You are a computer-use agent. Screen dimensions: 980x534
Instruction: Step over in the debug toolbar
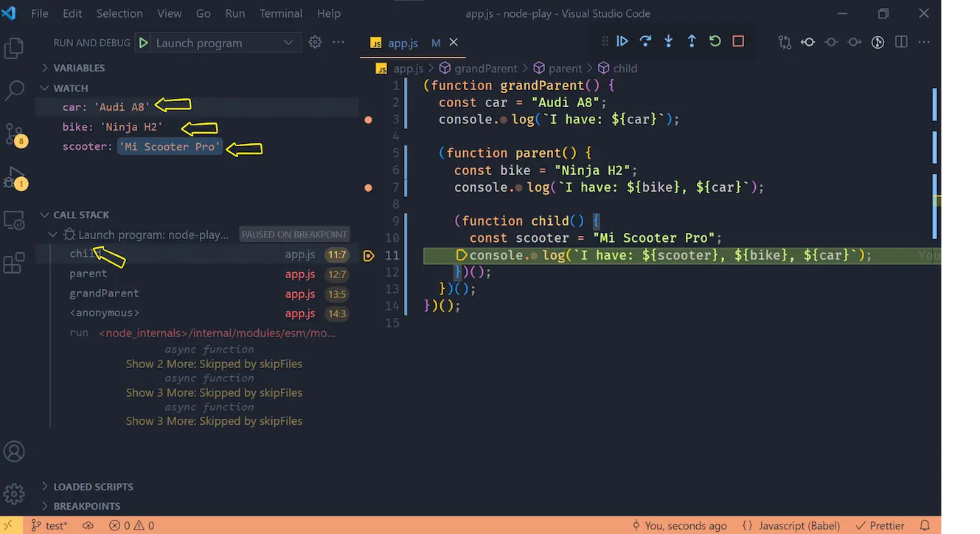tap(646, 41)
